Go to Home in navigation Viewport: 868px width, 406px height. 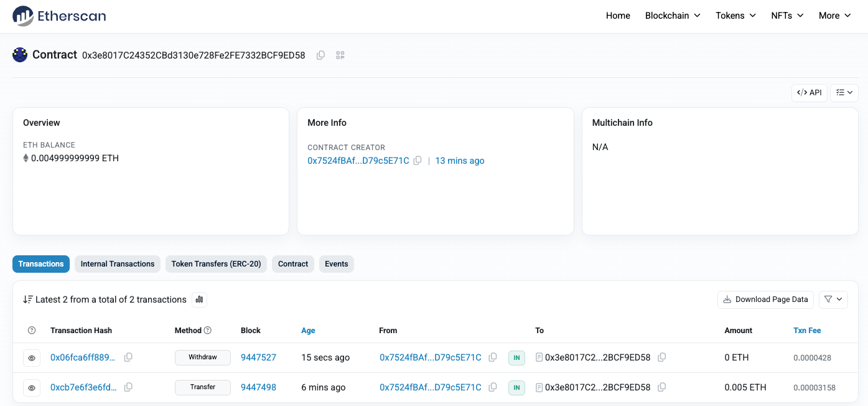coord(618,16)
